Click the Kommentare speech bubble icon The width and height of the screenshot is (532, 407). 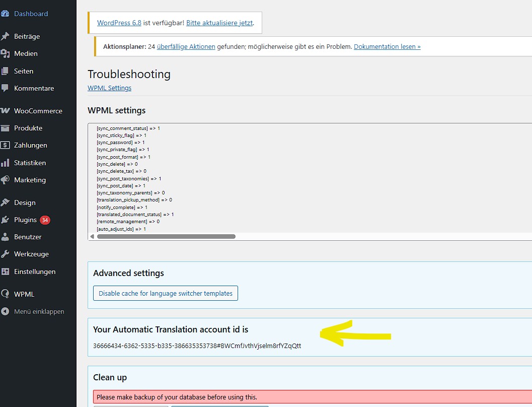click(5, 88)
